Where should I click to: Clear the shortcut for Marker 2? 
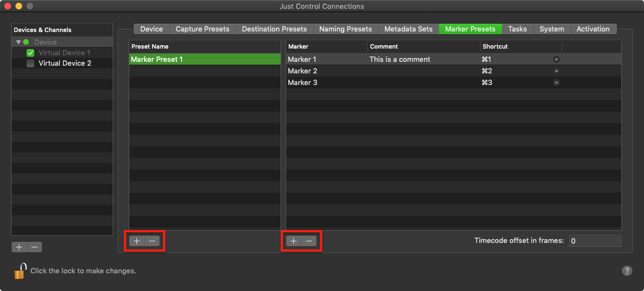point(556,71)
